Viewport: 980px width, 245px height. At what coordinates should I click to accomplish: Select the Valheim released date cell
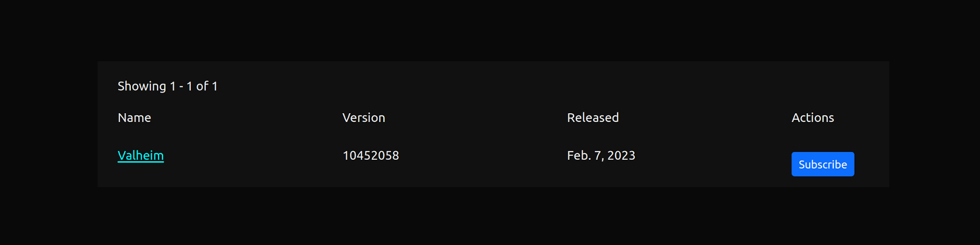click(601, 155)
